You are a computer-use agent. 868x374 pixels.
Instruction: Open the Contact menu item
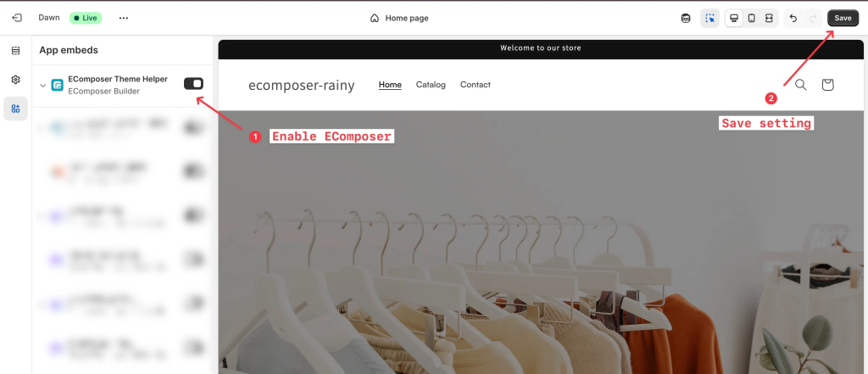click(476, 85)
